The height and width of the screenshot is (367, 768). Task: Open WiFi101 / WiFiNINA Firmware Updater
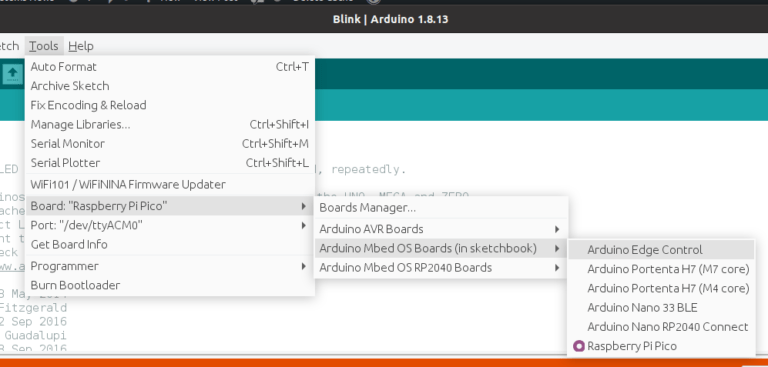[169, 185]
